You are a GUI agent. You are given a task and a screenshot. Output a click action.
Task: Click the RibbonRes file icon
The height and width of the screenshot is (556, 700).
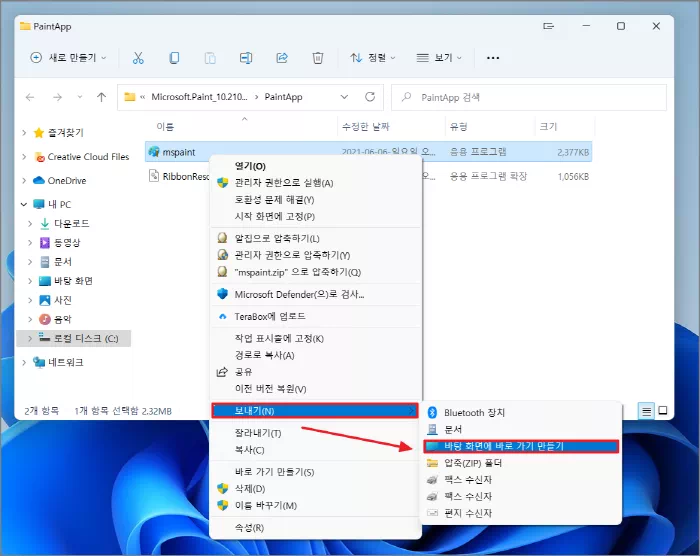pos(154,176)
